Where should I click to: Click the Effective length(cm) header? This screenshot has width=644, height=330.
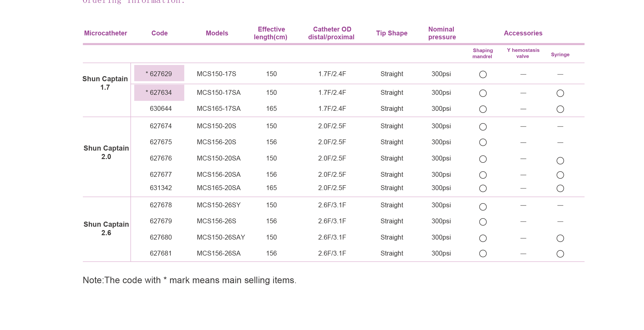(x=271, y=33)
